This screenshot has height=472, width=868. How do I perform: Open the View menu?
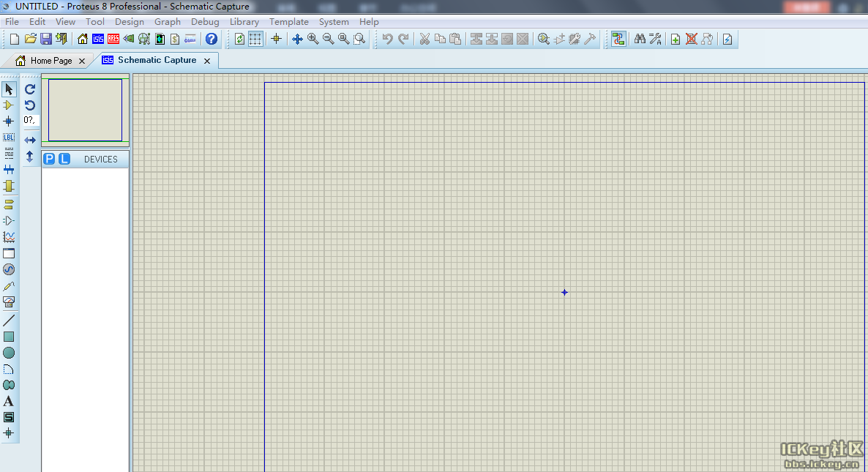[x=65, y=21]
